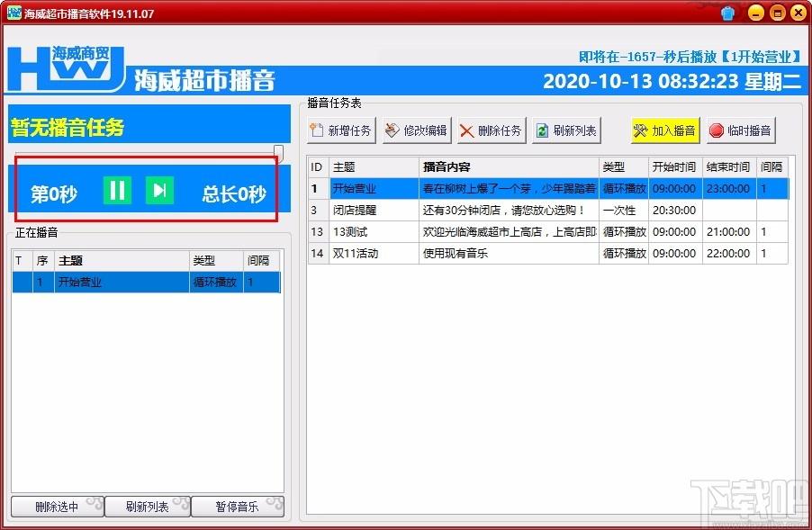Close the 海威超市播音软件 window
The width and height of the screenshot is (812, 530).
[799, 13]
